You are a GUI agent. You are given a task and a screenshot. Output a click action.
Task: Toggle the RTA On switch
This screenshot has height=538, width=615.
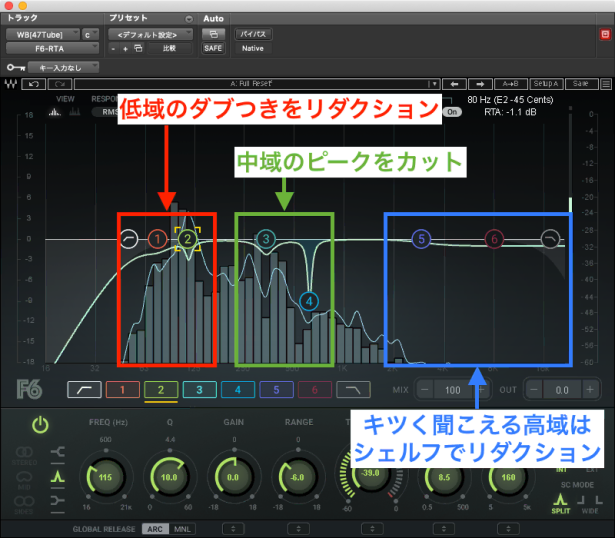(x=452, y=112)
